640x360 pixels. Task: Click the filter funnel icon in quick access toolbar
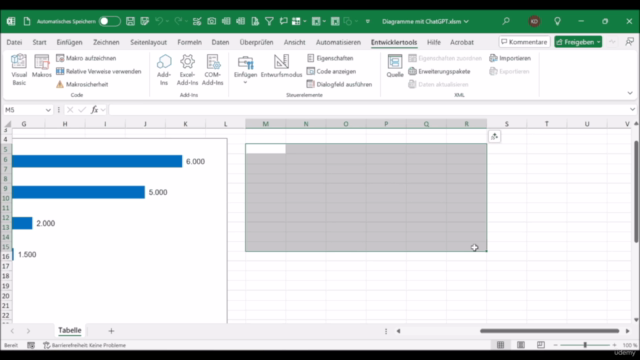coord(269,21)
